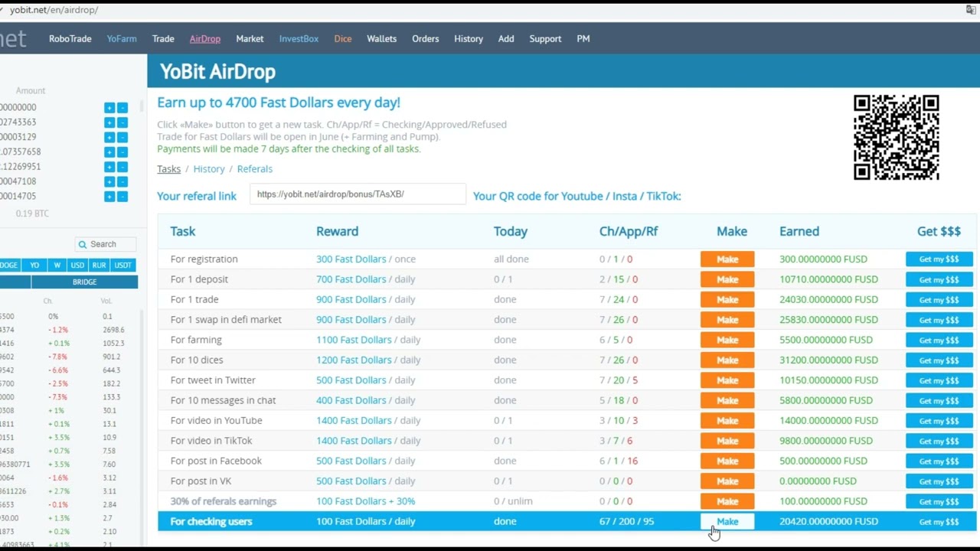Click the BRIDGE button

(x=84, y=282)
